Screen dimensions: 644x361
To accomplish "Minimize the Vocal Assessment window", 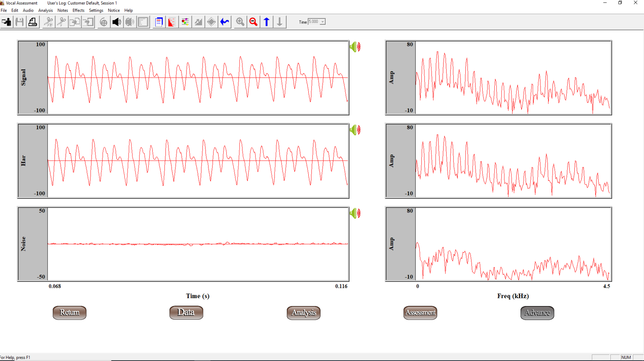I will (605, 3).
